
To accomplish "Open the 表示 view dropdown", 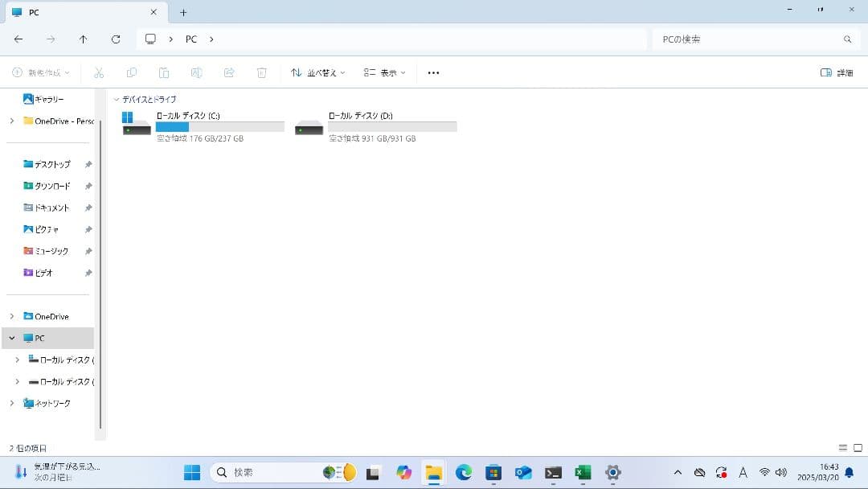I will coord(383,72).
